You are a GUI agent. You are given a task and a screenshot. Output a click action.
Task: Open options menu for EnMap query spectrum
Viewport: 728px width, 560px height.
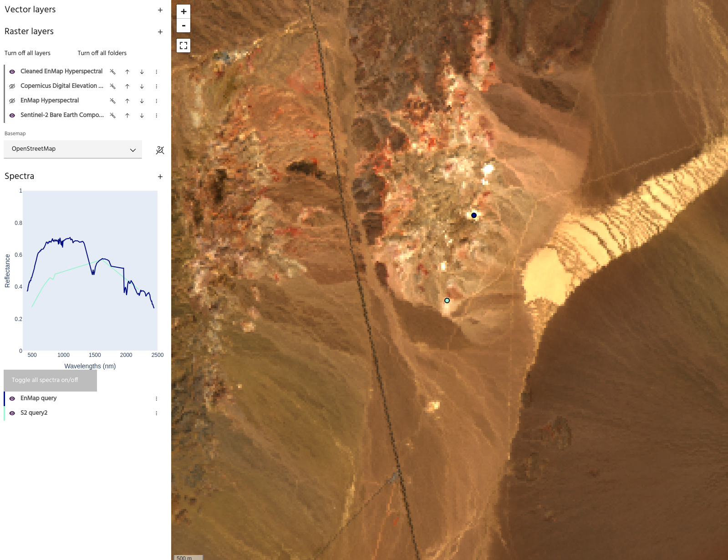(157, 399)
